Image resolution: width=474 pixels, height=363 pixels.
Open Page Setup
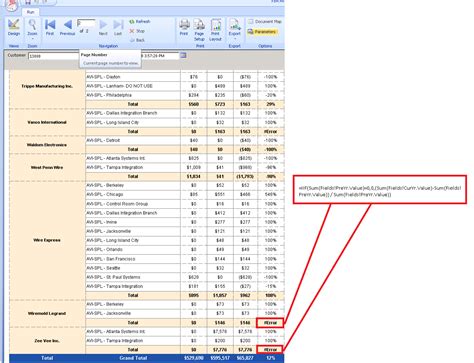tap(199, 30)
